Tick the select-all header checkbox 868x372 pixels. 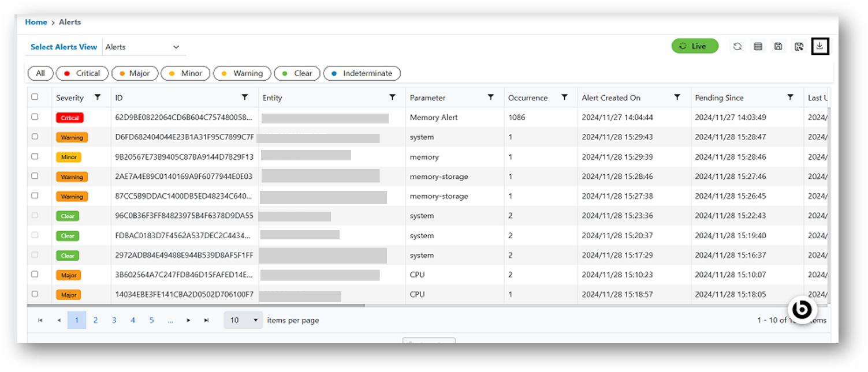35,97
